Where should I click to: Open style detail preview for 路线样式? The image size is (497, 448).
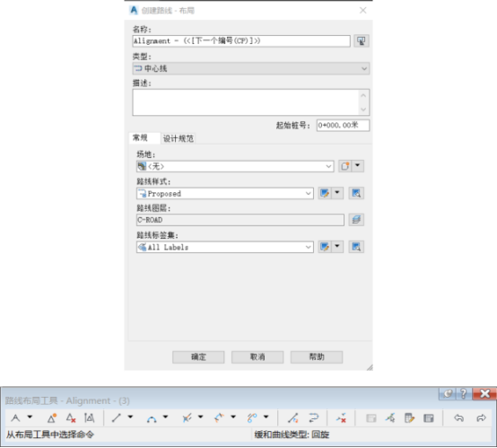[356, 193]
